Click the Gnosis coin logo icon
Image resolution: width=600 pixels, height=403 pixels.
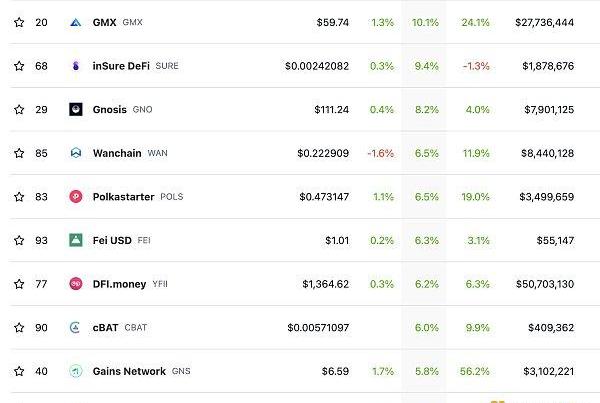(75, 109)
